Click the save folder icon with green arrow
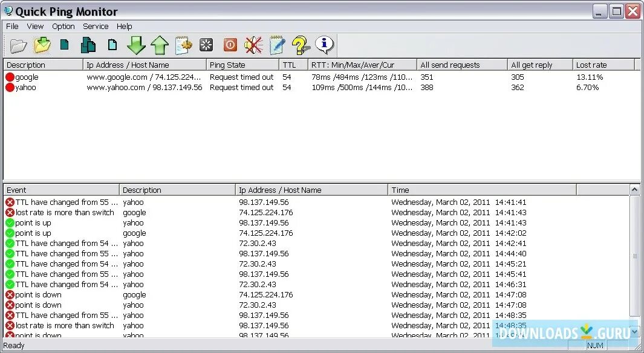The image size is (644, 353). tap(42, 45)
